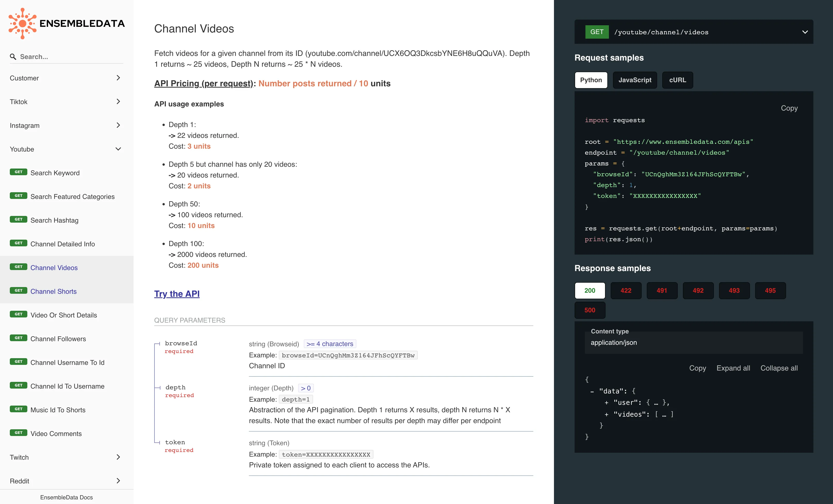Click the GET icon for Channel Shorts
The image size is (833, 504).
click(x=19, y=291)
